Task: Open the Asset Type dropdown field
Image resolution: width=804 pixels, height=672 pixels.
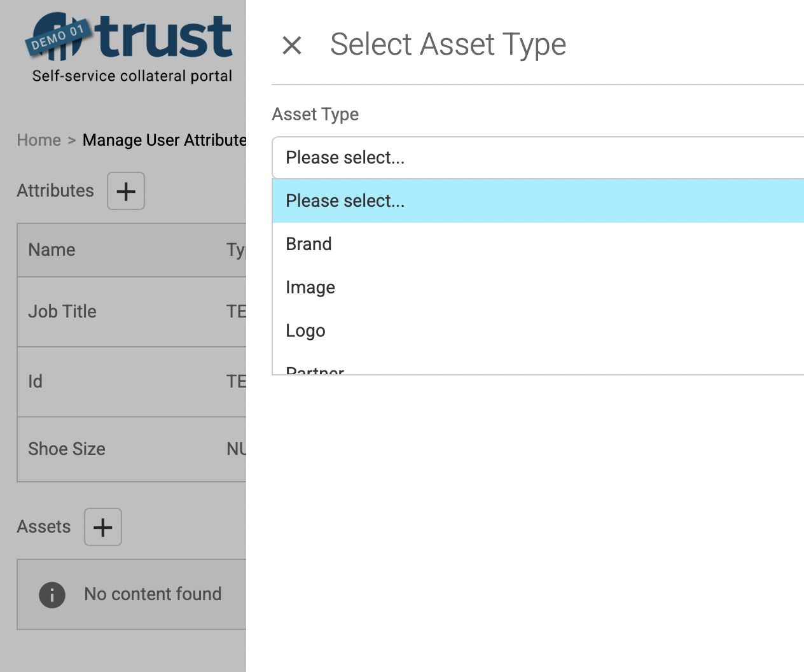Action: [x=537, y=158]
